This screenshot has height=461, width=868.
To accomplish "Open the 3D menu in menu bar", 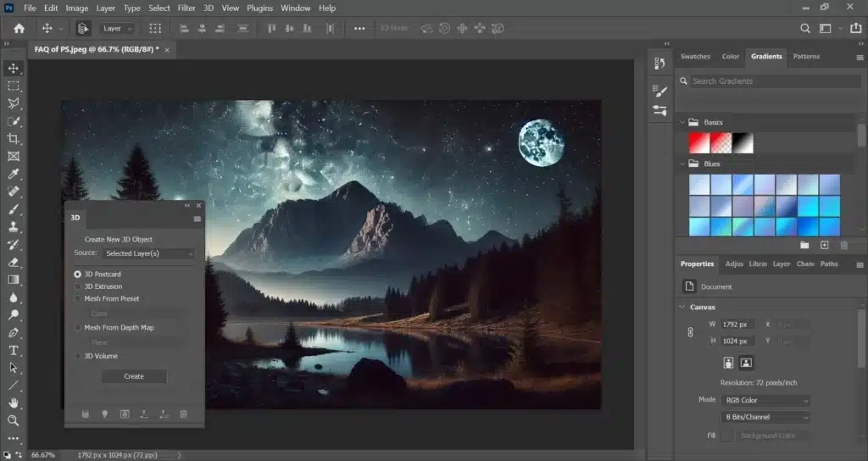I will click(209, 8).
